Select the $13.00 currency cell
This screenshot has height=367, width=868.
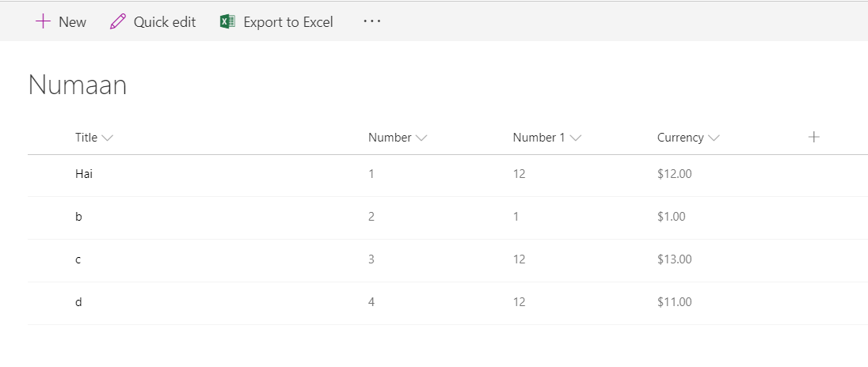[x=674, y=259]
